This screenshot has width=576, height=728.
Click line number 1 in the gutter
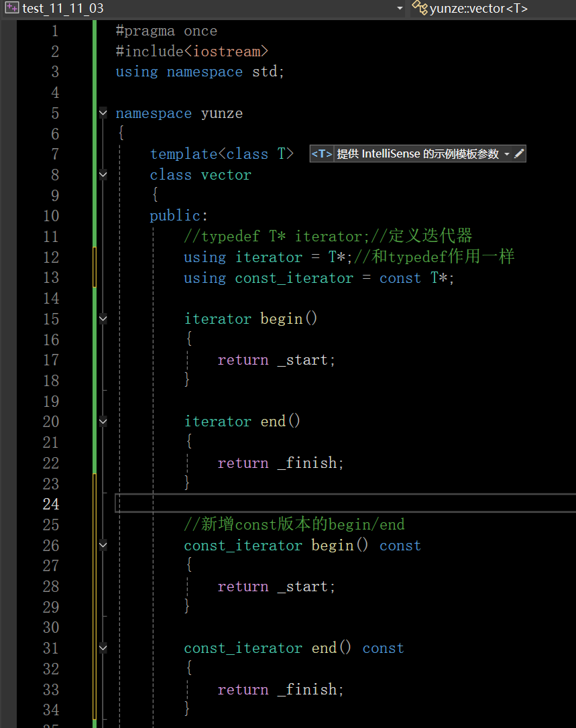pyautogui.click(x=55, y=31)
